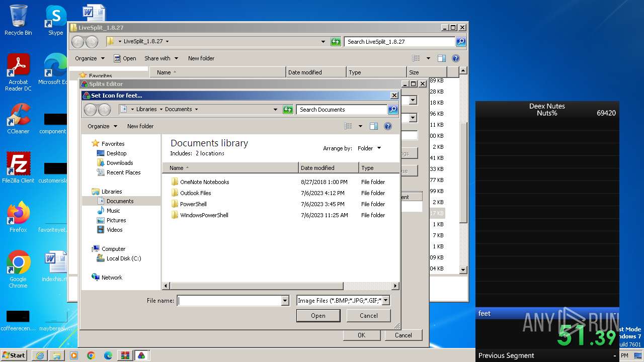Click Open button in Set Icon dialog
644x362 pixels.
318,316
